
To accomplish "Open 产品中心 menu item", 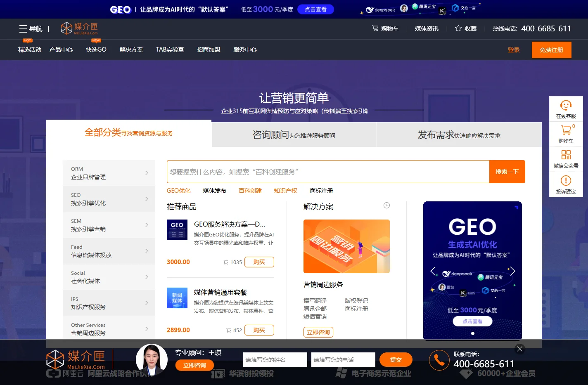I will click(61, 50).
